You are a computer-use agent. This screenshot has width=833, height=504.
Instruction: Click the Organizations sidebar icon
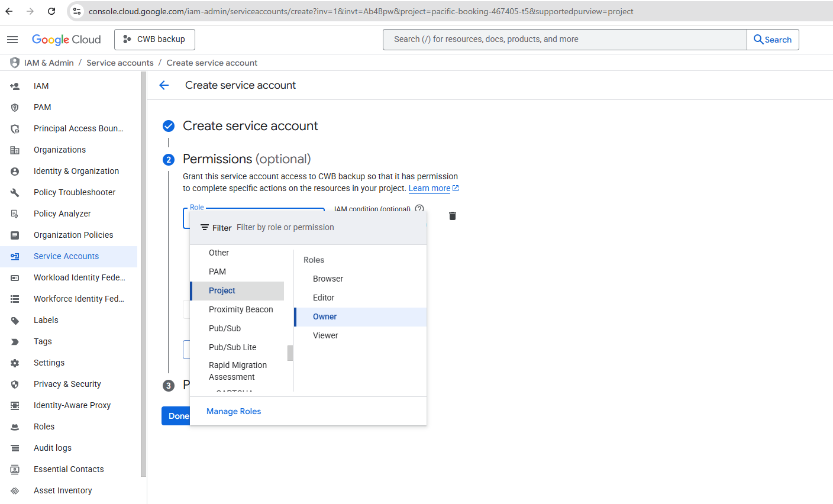(x=15, y=150)
